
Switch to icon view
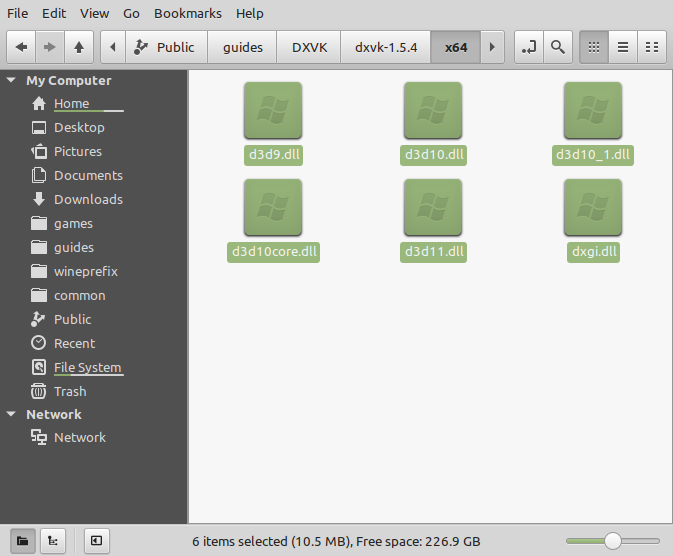click(594, 47)
